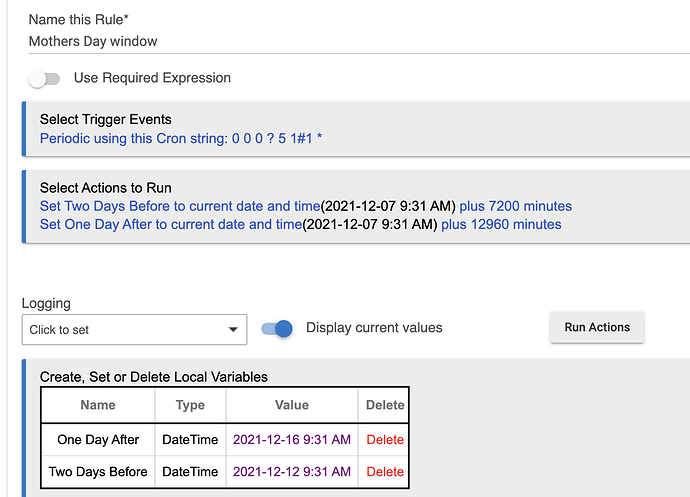Click the 'Name this Rule*' label
This screenshot has width=690, height=497.
78,19
